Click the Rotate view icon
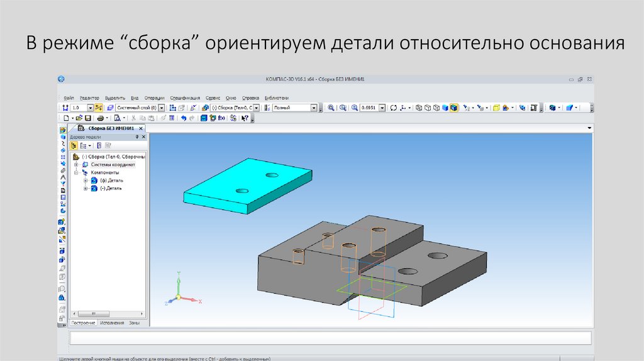The image size is (644, 361). (394, 108)
